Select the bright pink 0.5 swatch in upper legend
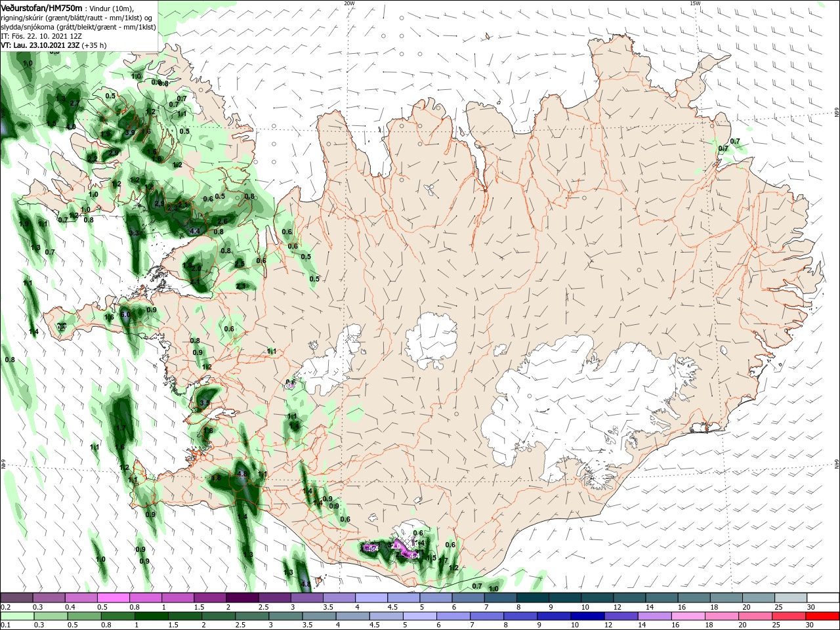The image size is (840, 630). (113, 597)
